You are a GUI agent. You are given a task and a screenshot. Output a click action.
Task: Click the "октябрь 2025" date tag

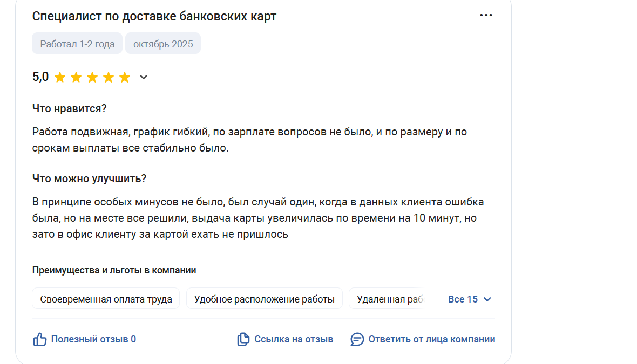point(163,44)
